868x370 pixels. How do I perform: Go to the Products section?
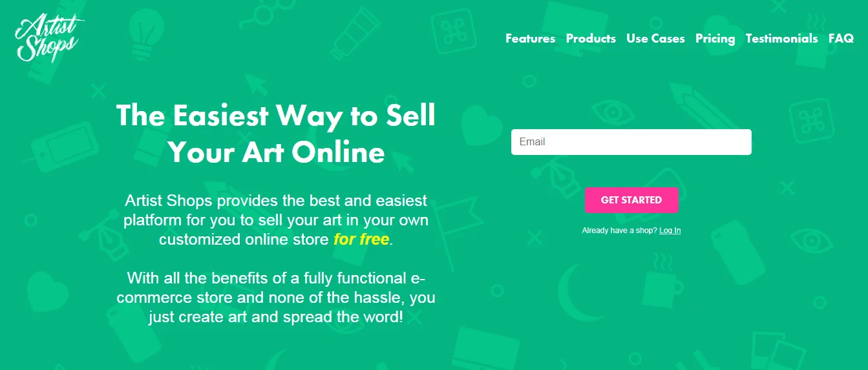point(591,39)
